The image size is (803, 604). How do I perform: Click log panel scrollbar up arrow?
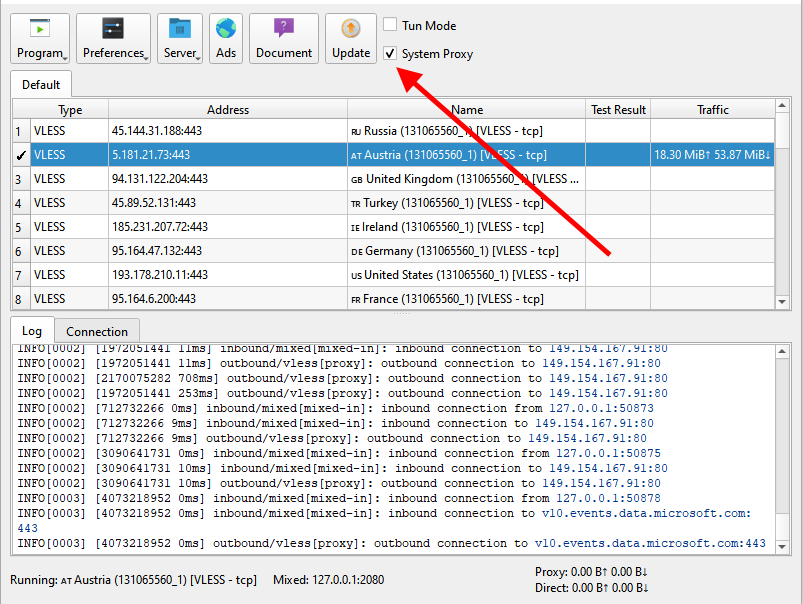(x=782, y=351)
